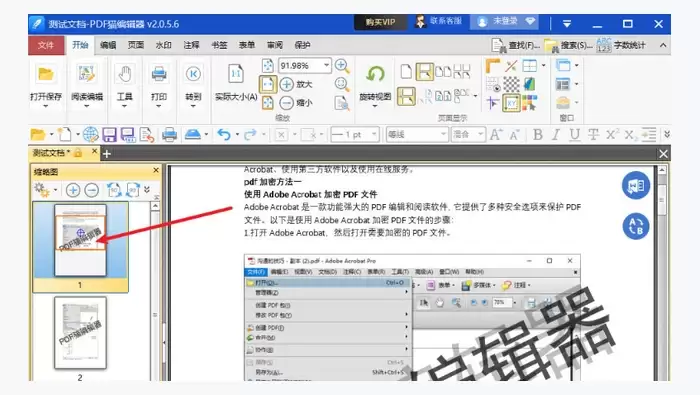This screenshot has height=395, width=700.
Task: Open the 字数统计 word count tool
Action: click(621, 46)
